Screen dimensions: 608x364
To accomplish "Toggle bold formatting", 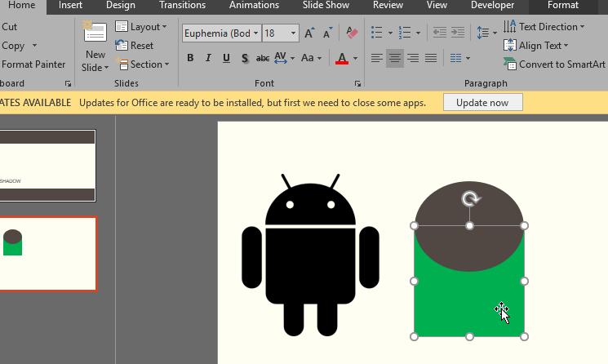I will [x=190, y=58].
